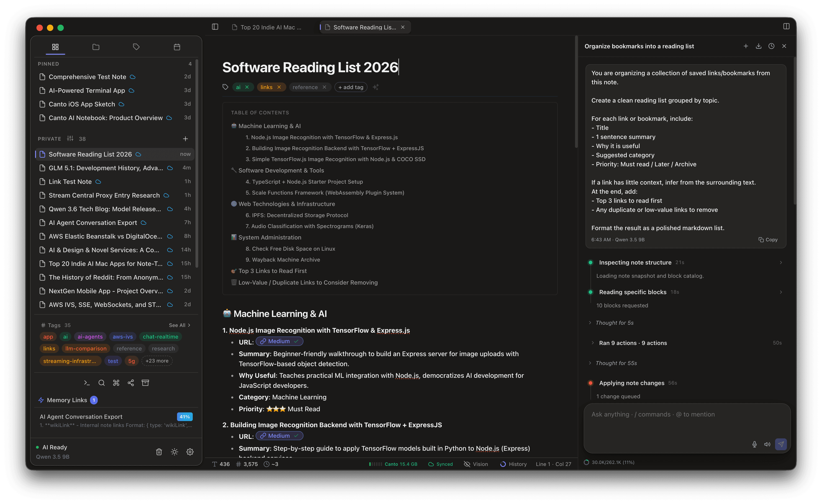Open AI Agent Conversation Export note
Screen dimensions: 822x504
115,222
